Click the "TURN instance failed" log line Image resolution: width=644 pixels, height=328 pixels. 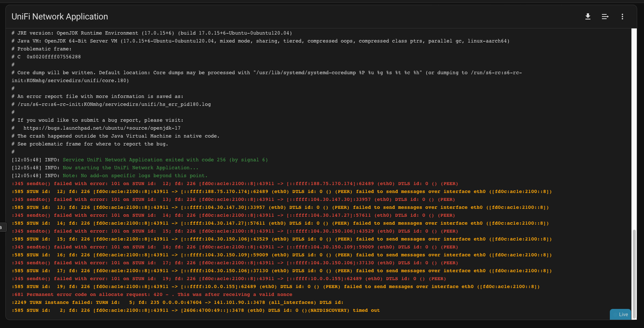pos(177,302)
